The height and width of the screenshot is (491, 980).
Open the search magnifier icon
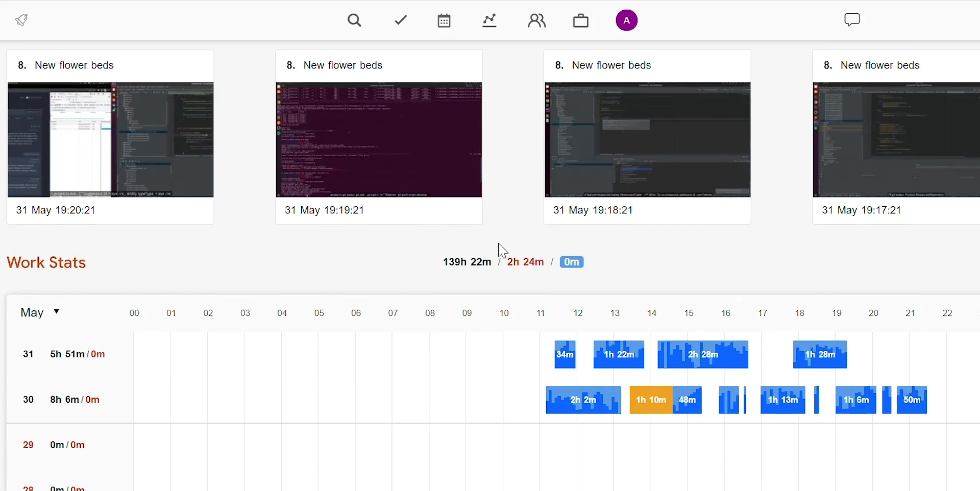click(355, 21)
